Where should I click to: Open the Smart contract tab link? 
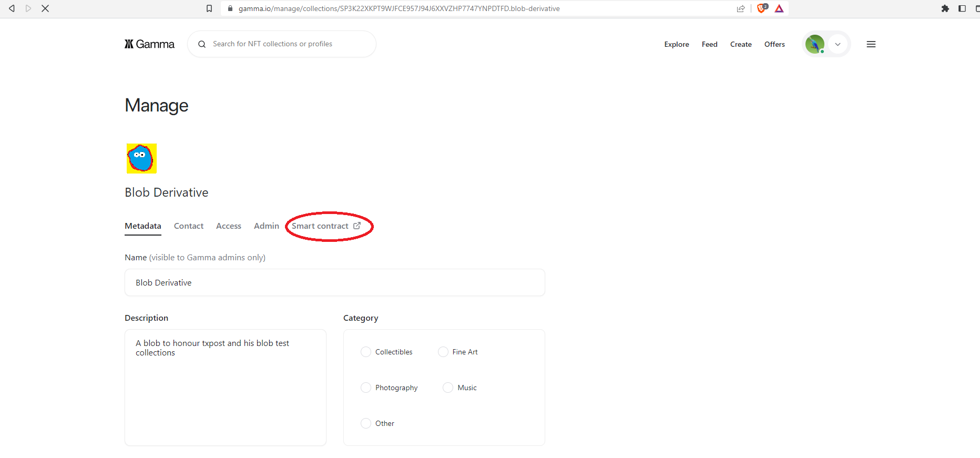click(x=326, y=226)
